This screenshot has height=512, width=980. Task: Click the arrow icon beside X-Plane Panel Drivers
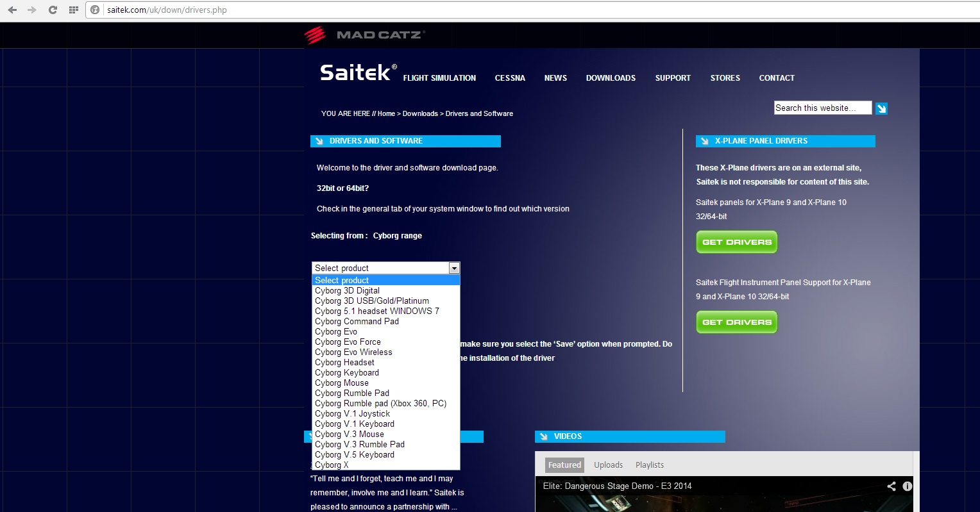[x=705, y=141]
